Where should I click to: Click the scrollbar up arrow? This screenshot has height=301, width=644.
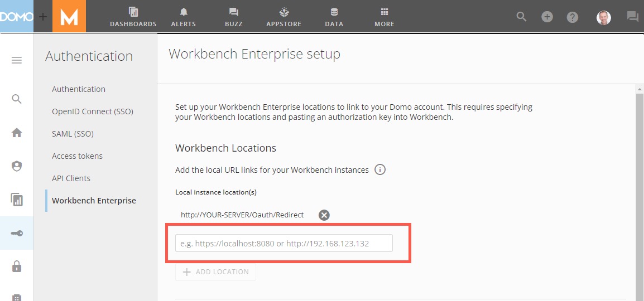pos(640,89)
